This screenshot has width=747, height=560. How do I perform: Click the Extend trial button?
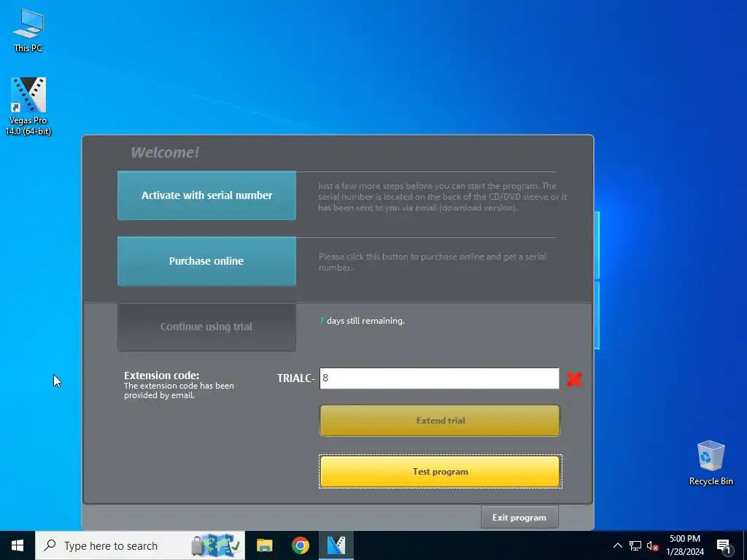click(x=440, y=421)
